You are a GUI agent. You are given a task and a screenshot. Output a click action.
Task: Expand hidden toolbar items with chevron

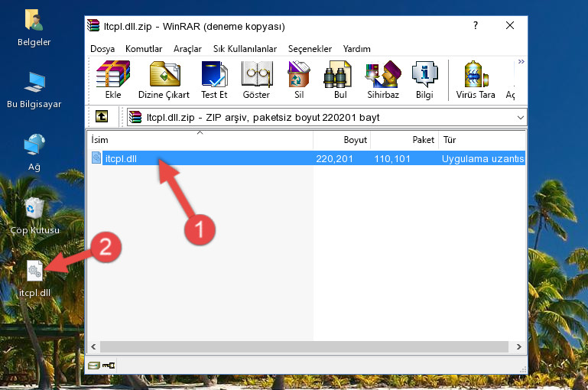point(521,61)
